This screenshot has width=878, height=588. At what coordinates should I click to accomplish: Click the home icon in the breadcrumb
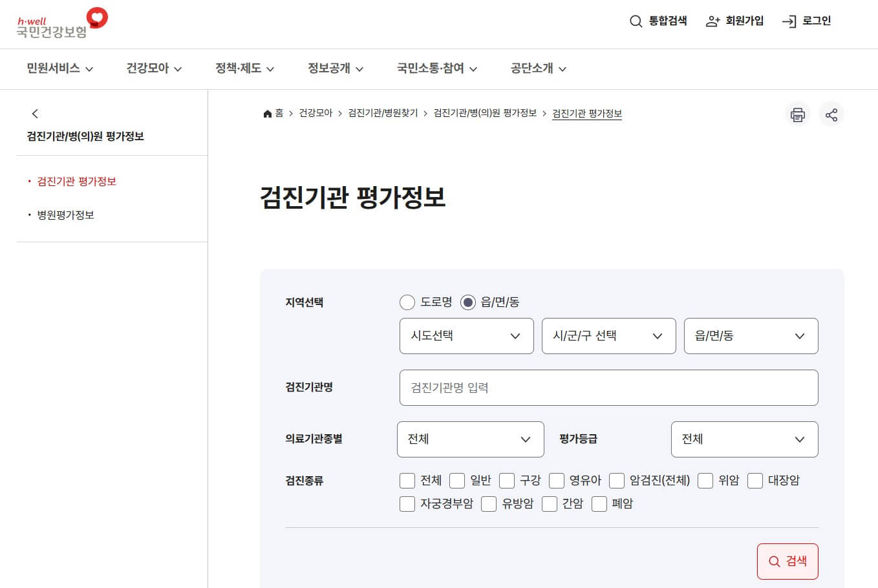[267, 112]
